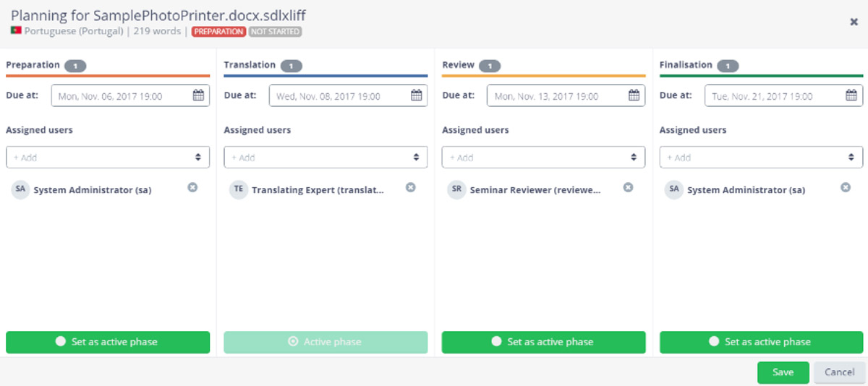This screenshot has width=868, height=386.
Task: Remove Seminar Reviewer from Review phase
Action: [x=628, y=187]
